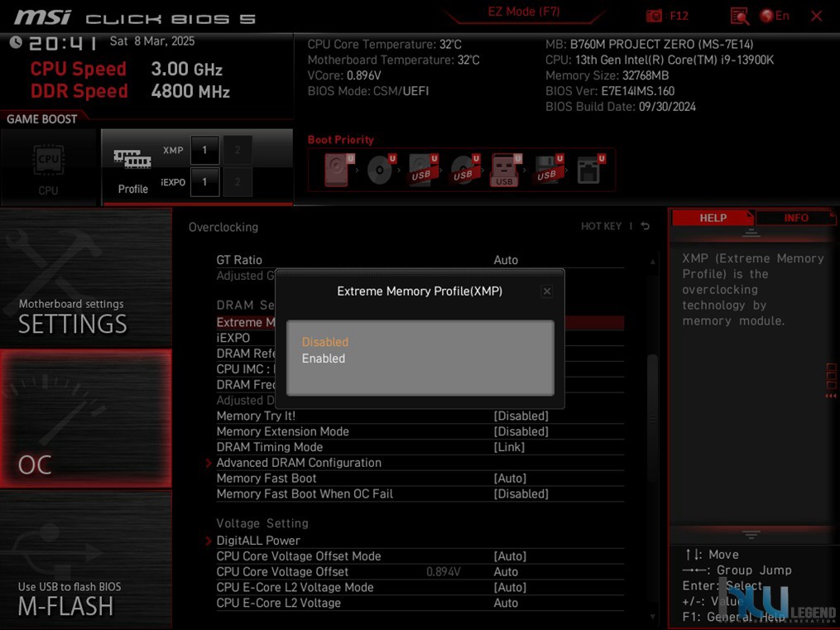840x630 pixels.
Task: Click the BIOS Ver value E7E14IMS.160
Action: (x=637, y=91)
